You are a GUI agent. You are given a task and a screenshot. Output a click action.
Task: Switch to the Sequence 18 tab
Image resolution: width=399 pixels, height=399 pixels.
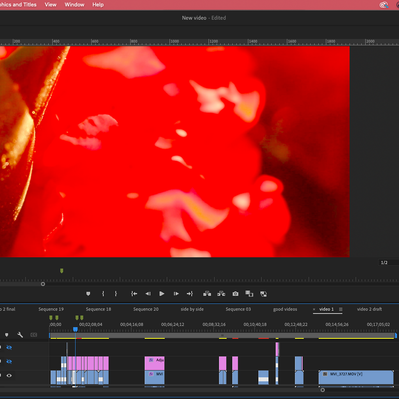point(98,309)
